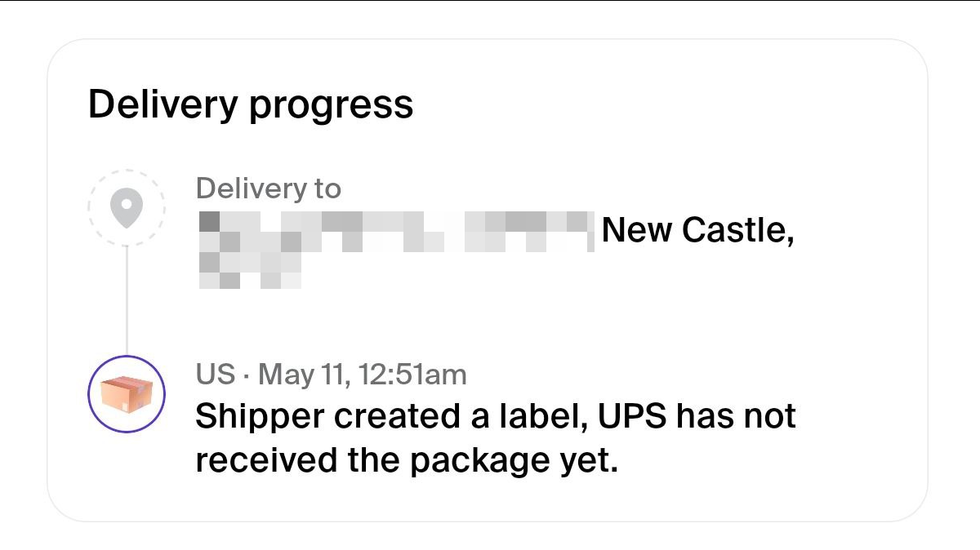Click the received the package yet text
The image size is (980, 550).
pos(405,462)
